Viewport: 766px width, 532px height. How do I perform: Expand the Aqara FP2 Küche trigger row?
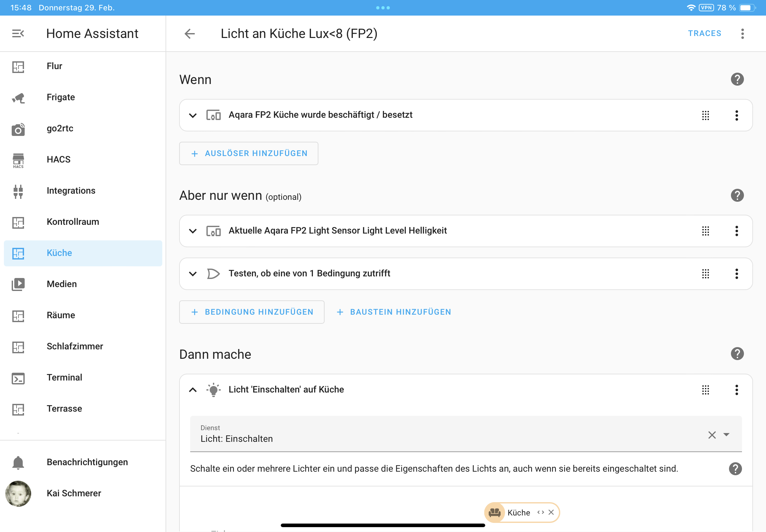(x=193, y=115)
